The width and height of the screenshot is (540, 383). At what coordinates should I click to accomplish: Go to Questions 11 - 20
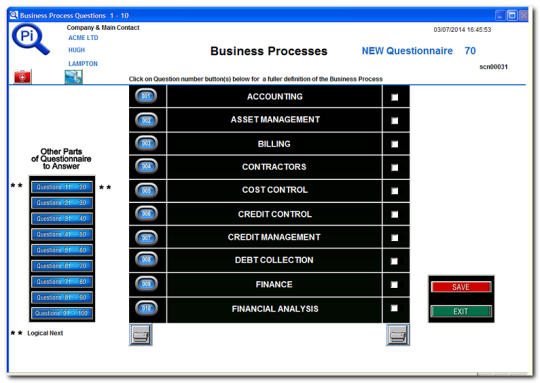62,187
